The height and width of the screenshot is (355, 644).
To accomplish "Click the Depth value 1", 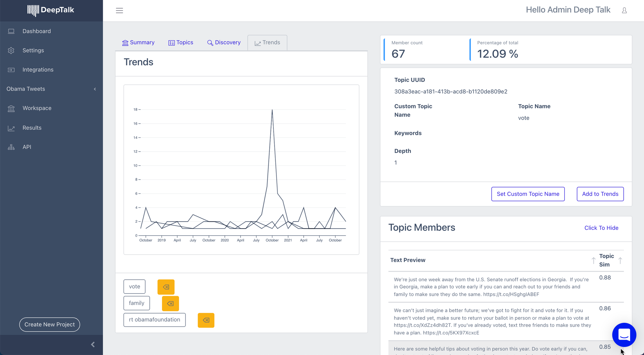I will 396,163.
